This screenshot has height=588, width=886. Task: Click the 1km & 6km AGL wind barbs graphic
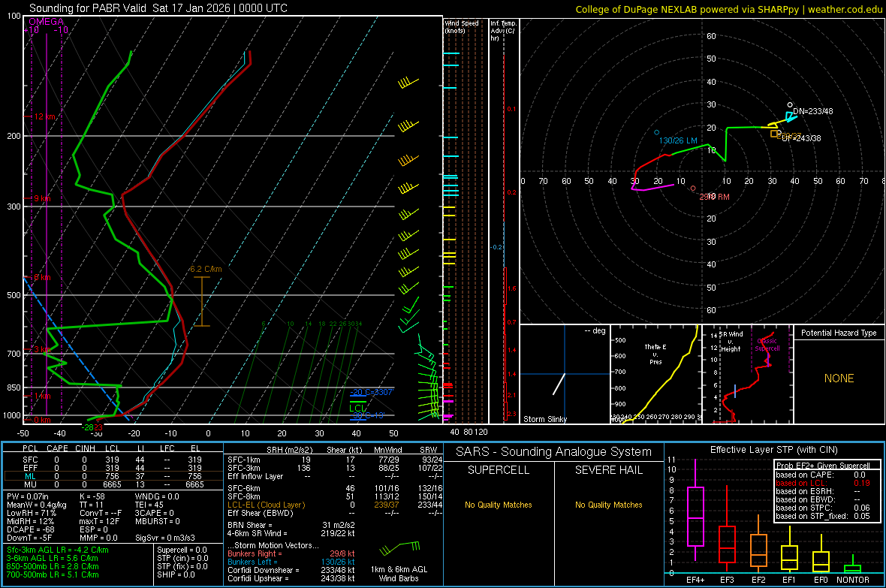[399, 547]
